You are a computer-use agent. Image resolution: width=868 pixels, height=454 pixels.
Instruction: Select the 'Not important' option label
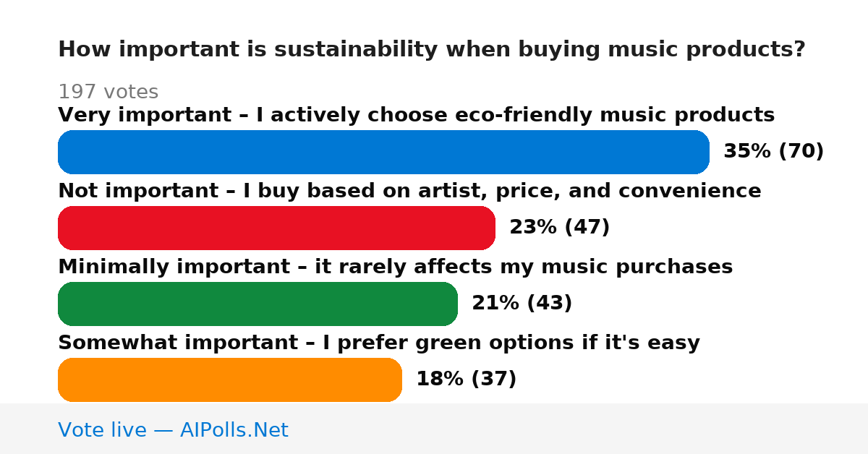409,191
